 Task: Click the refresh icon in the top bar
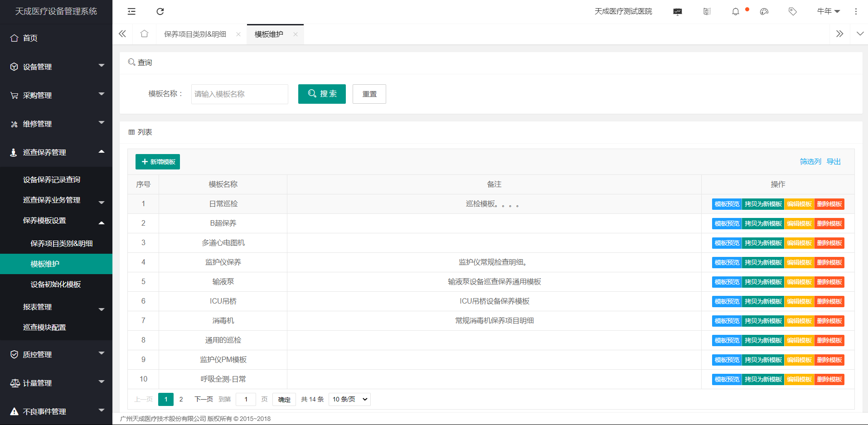tap(160, 11)
